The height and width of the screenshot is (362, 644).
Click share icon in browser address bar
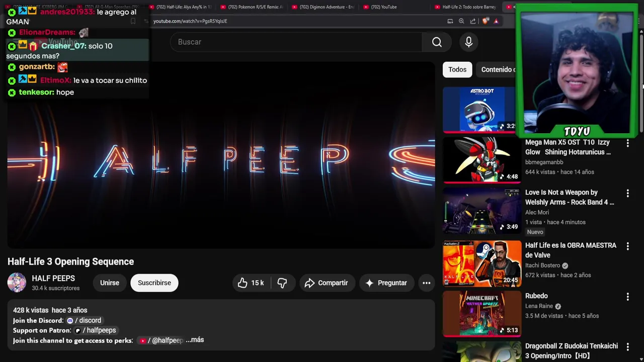click(473, 21)
